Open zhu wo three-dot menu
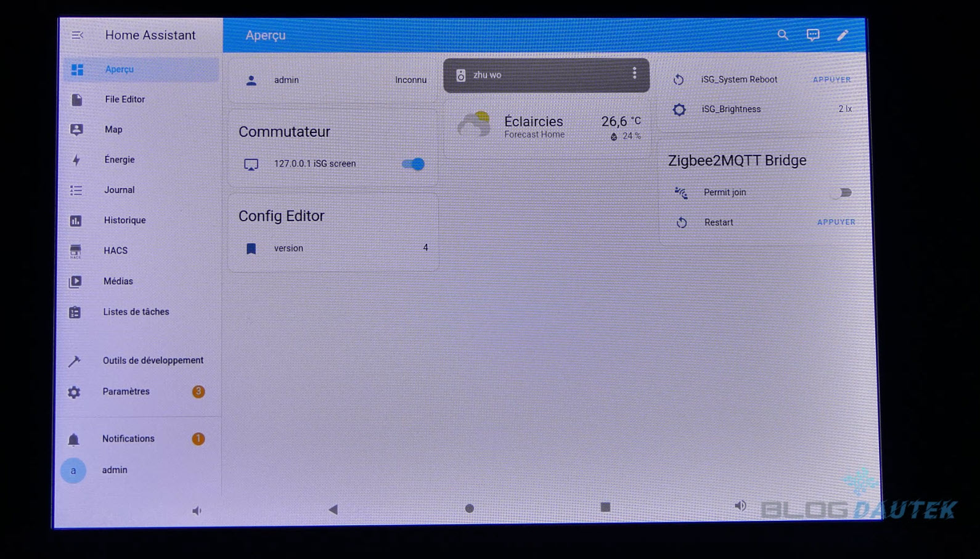The height and width of the screenshot is (559, 980). coord(634,74)
